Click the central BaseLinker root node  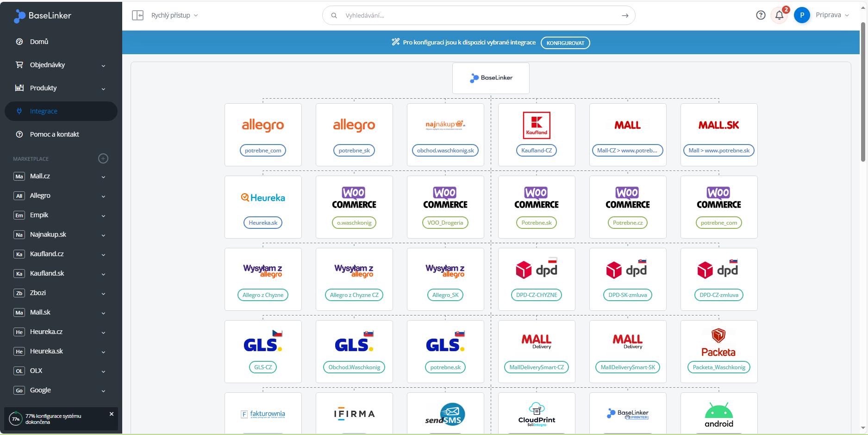(491, 78)
